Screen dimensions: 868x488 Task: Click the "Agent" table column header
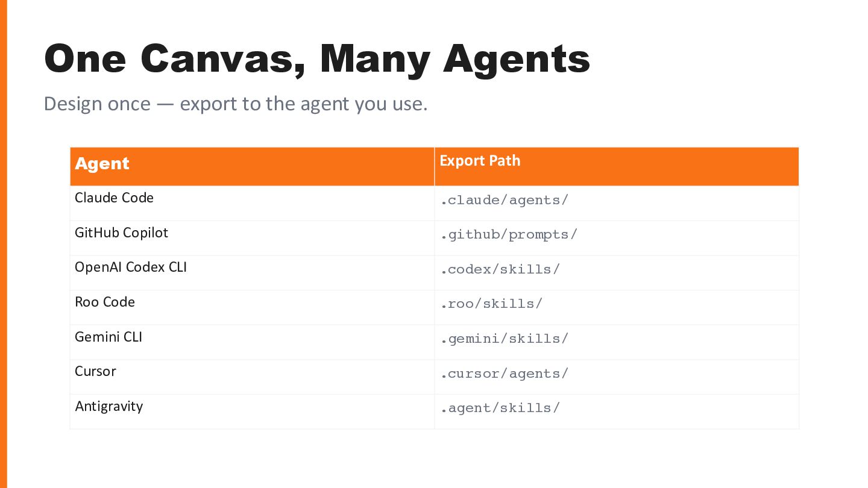pos(102,164)
